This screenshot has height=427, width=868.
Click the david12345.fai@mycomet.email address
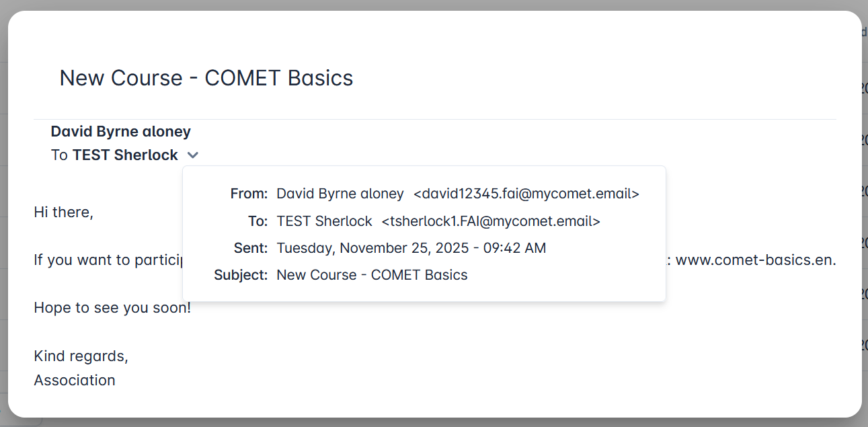(x=526, y=194)
